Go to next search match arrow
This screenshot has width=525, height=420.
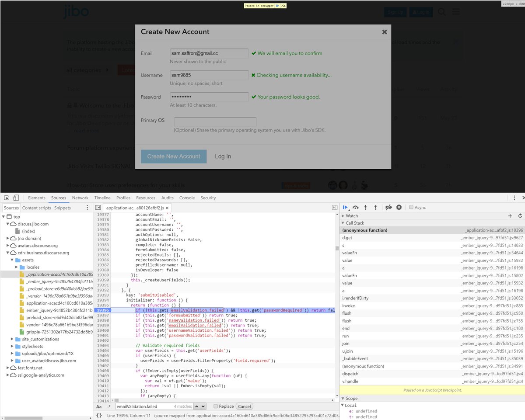click(203, 406)
